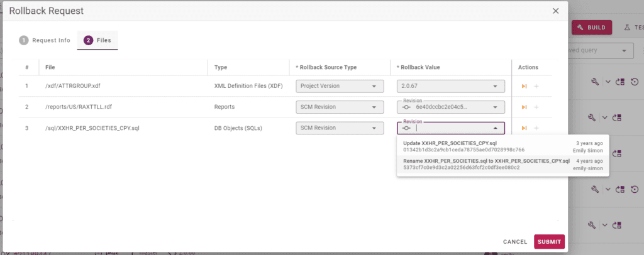
Task: Click file name /reports/US/RAXTTLL.rdf
Action: pos(79,107)
